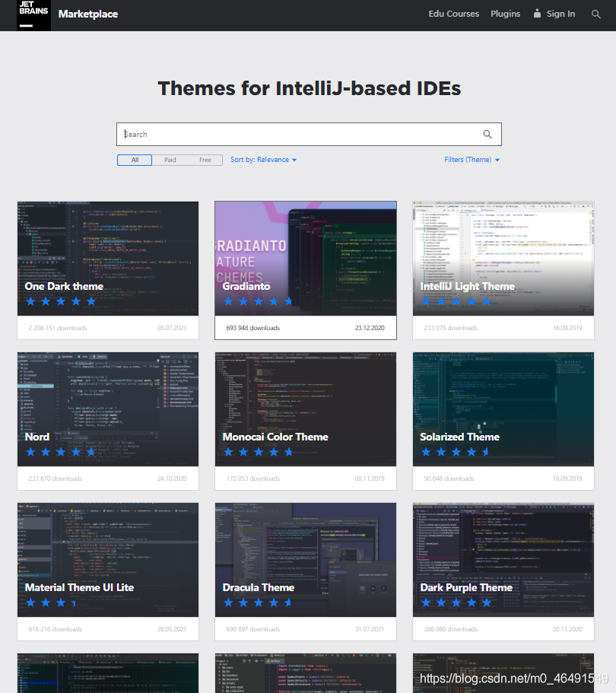Screen dimensions: 616x693
Task: Click '690 897 downloads' text
Action: [252, 629]
